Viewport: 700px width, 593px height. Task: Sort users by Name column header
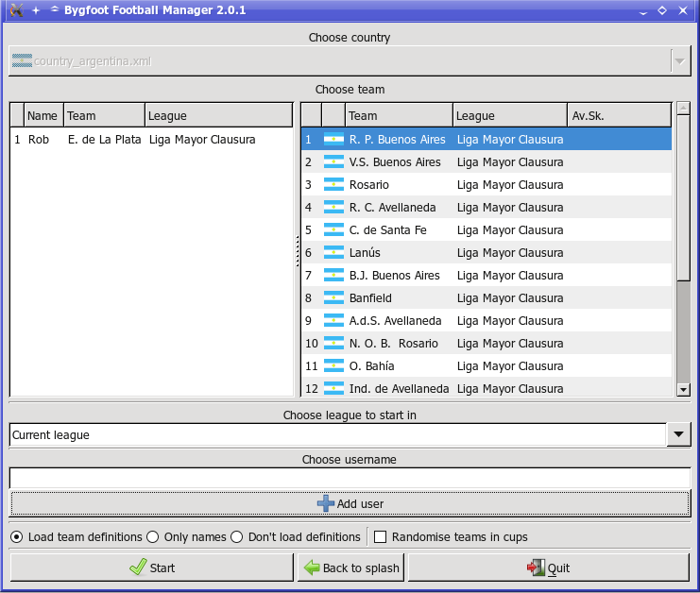click(43, 115)
